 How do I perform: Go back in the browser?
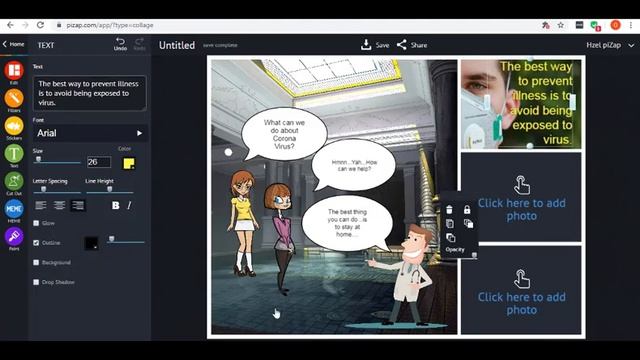tap(10, 25)
